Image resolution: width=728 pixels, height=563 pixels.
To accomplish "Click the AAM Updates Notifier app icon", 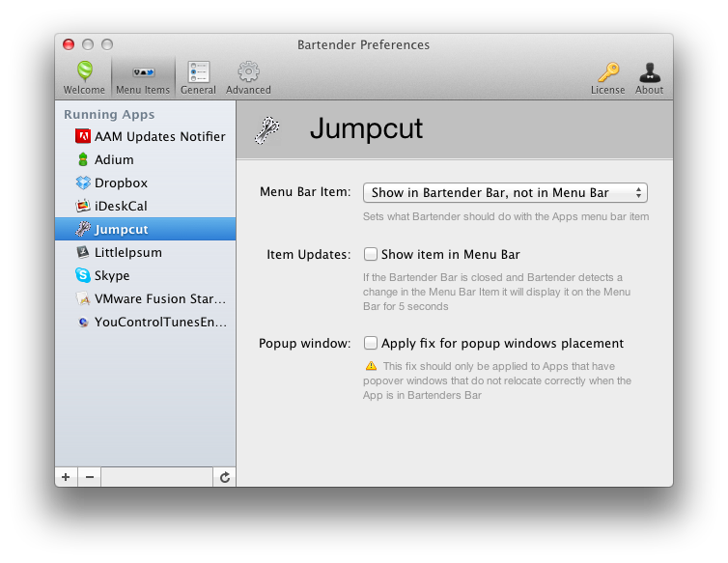I will (x=83, y=136).
